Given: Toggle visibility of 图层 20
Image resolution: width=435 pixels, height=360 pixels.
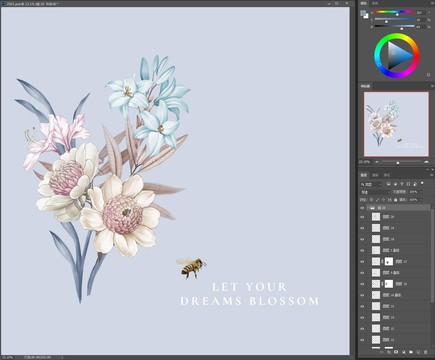Looking at the screenshot, I should pos(362,217).
